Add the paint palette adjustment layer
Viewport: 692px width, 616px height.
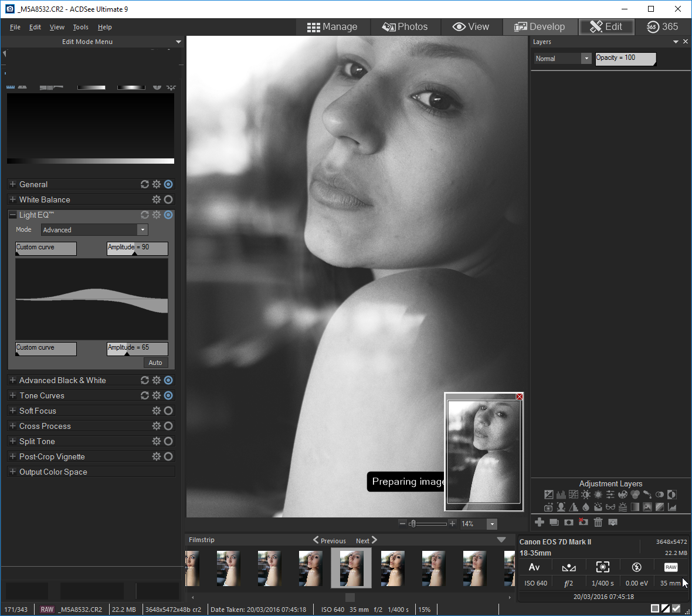(x=623, y=495)
